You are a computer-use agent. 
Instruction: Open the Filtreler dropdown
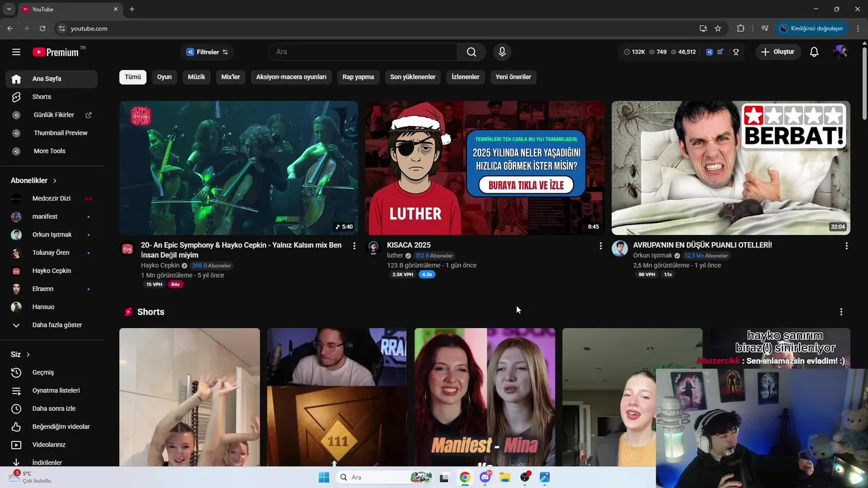pos(208,52)
